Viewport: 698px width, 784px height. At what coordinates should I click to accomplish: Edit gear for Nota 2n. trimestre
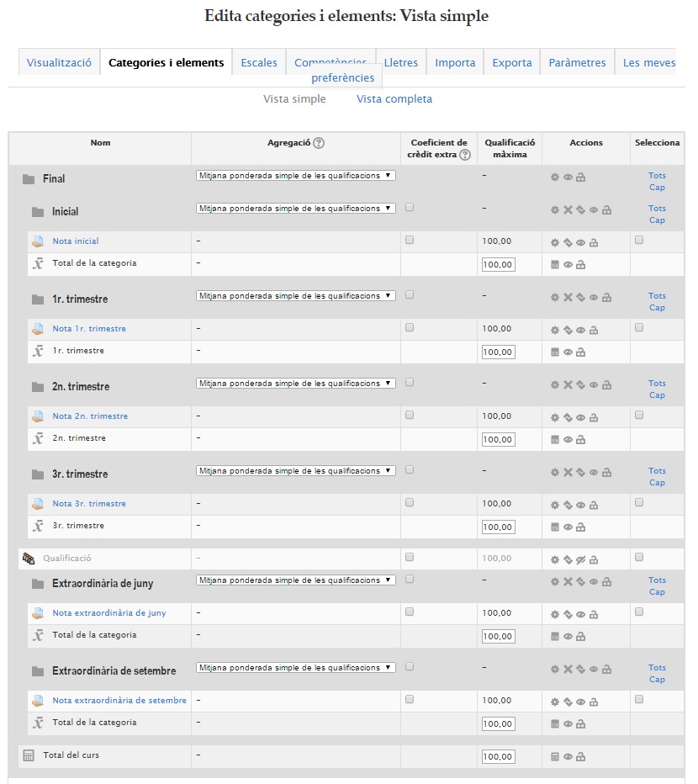555,418
